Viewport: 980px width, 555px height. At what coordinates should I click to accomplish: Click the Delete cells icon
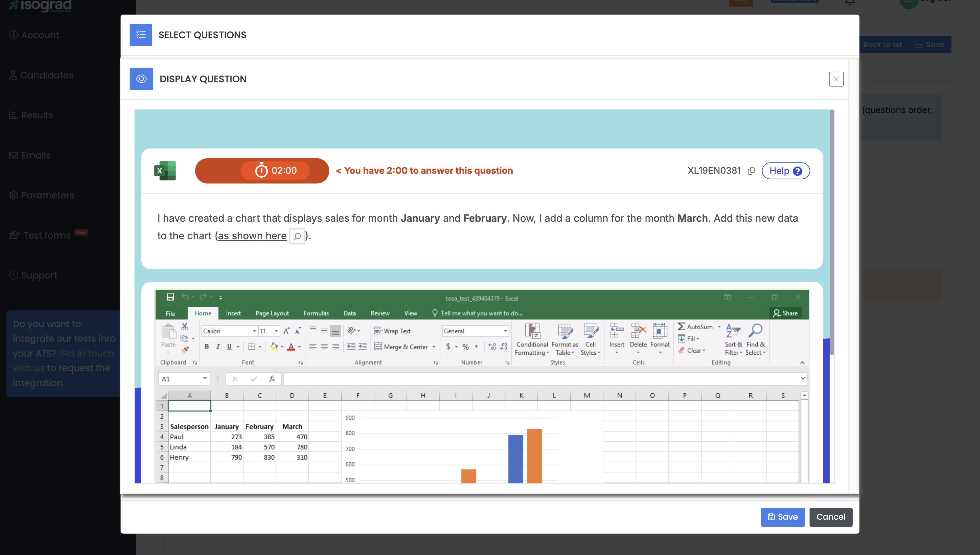coord(638,331)
